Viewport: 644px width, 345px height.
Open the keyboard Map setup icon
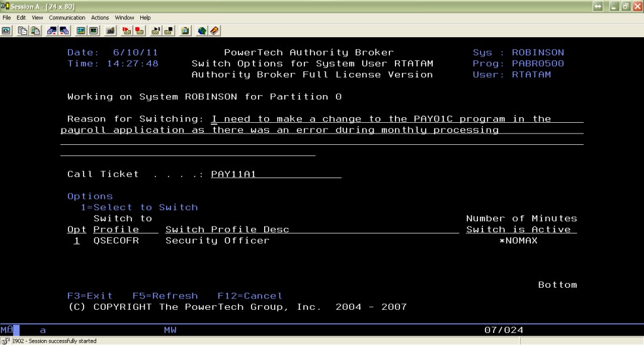click(111, 31)
